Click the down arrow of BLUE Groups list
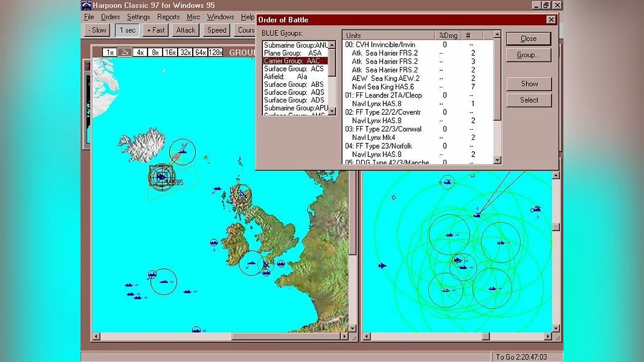 (332, 111)
